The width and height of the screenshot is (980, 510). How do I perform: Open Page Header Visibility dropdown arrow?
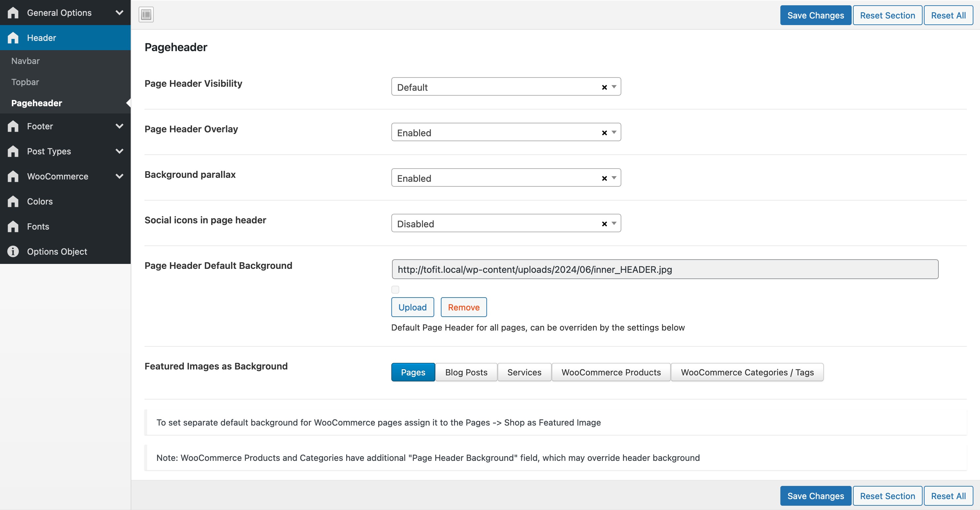(x=614, y=87)
